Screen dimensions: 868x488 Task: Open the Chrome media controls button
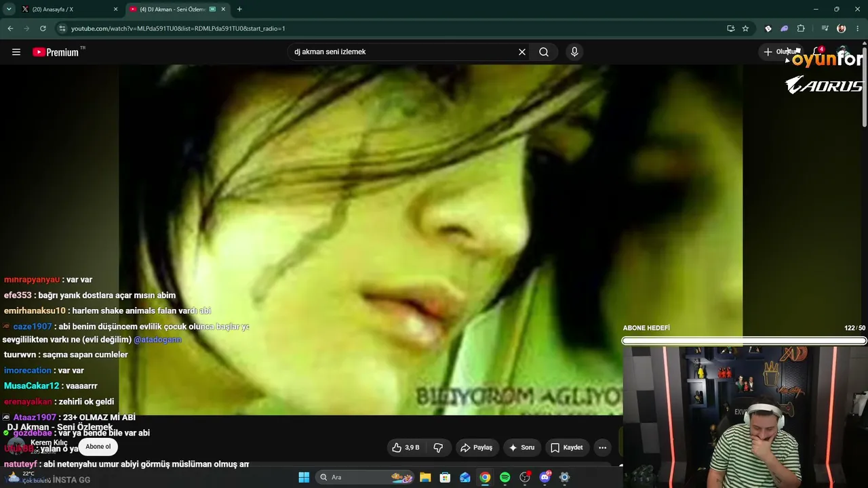click(825, 28)
